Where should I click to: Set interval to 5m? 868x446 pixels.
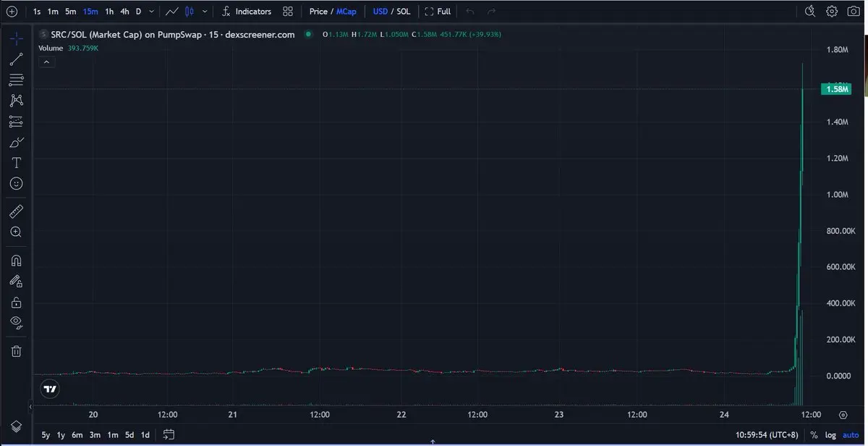point(70,12)
